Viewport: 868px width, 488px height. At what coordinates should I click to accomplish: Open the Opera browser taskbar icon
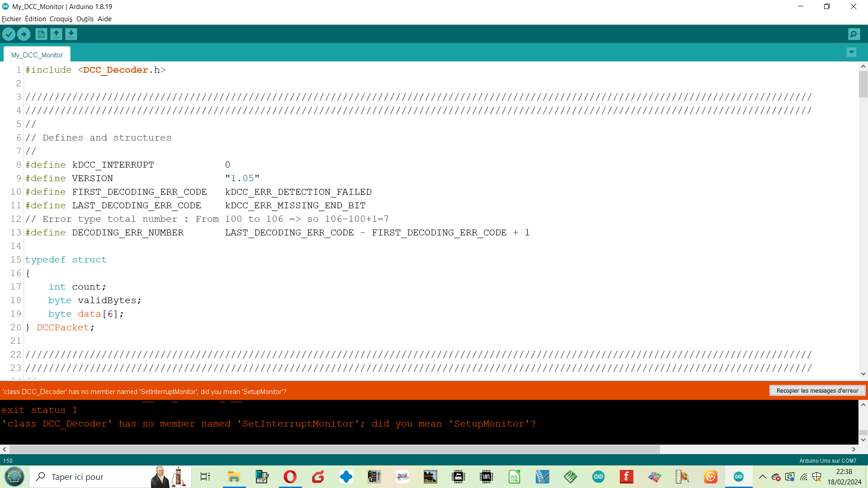coord(290,477)
